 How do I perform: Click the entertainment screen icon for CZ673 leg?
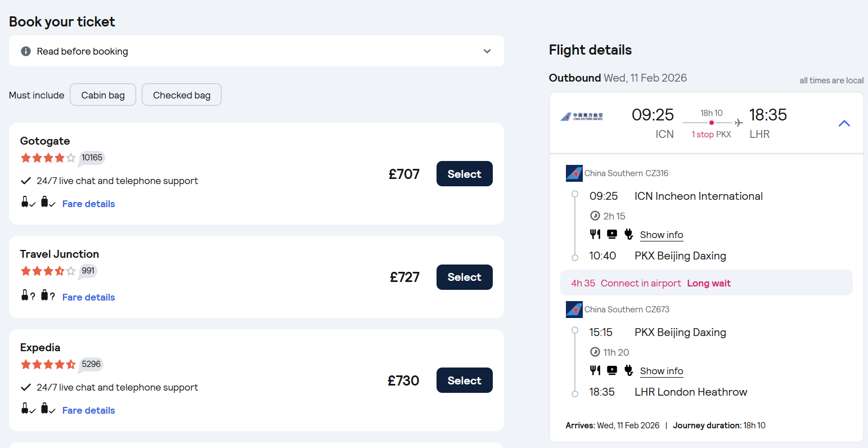(x=612, y=370)
